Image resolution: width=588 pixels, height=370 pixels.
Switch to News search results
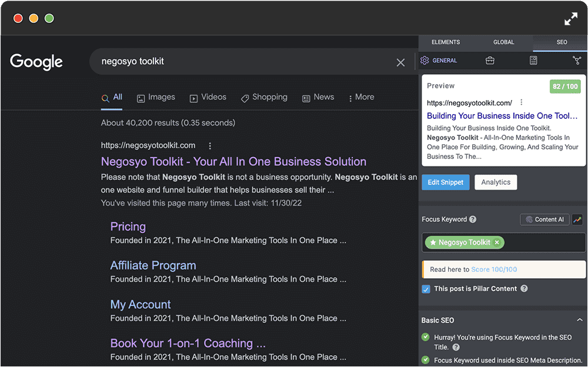(x=318, y=97)
